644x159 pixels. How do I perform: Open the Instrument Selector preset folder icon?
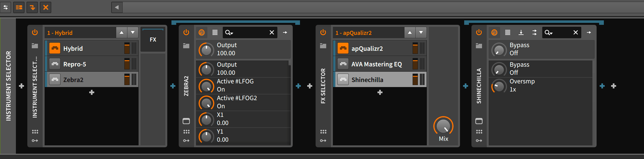point(35,46)
